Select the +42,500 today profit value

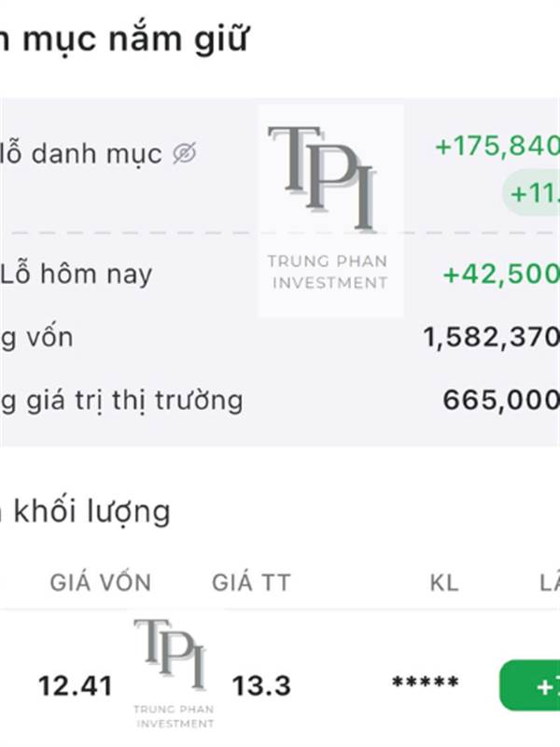click(501, 275)
